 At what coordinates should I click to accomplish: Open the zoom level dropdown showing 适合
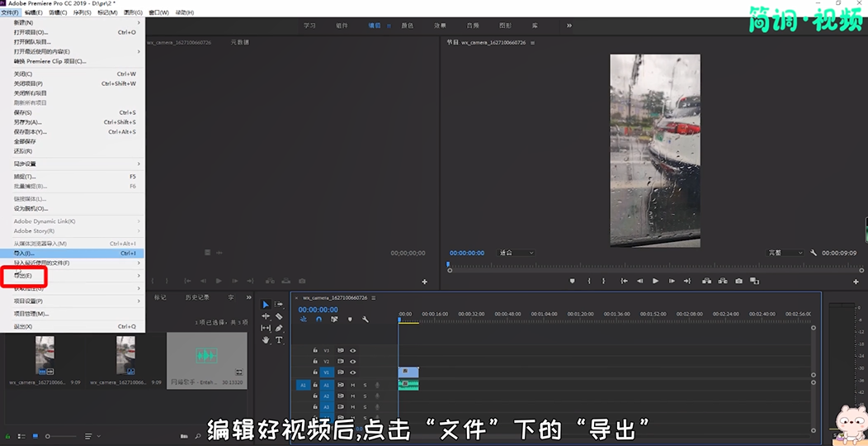pos(517,253)
